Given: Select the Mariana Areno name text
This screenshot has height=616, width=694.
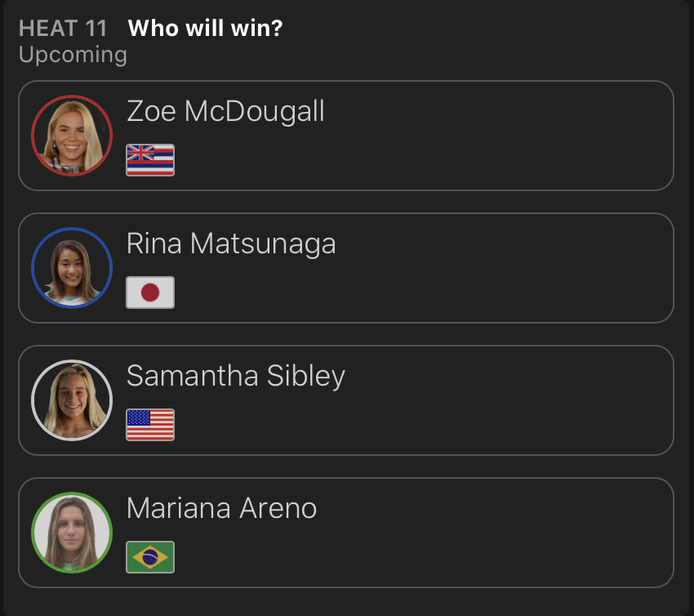Looking at the screenshot, I should (x=221, y=508).
